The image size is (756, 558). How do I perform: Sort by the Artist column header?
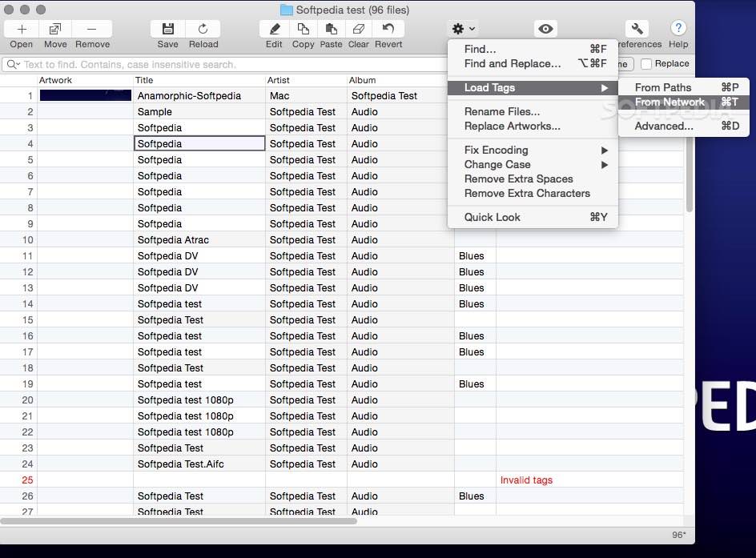click(x=306, y=81)
